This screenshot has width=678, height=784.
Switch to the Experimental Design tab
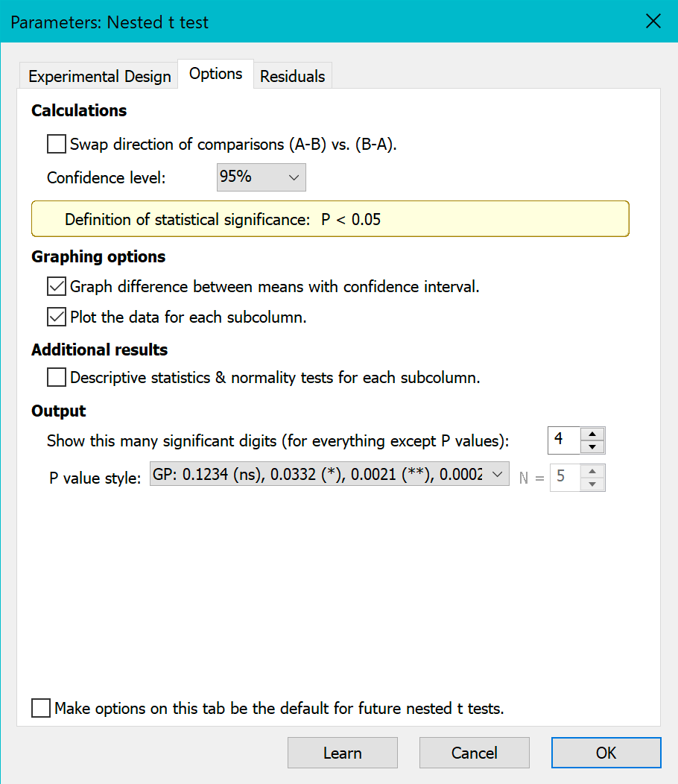click(99, 76)
